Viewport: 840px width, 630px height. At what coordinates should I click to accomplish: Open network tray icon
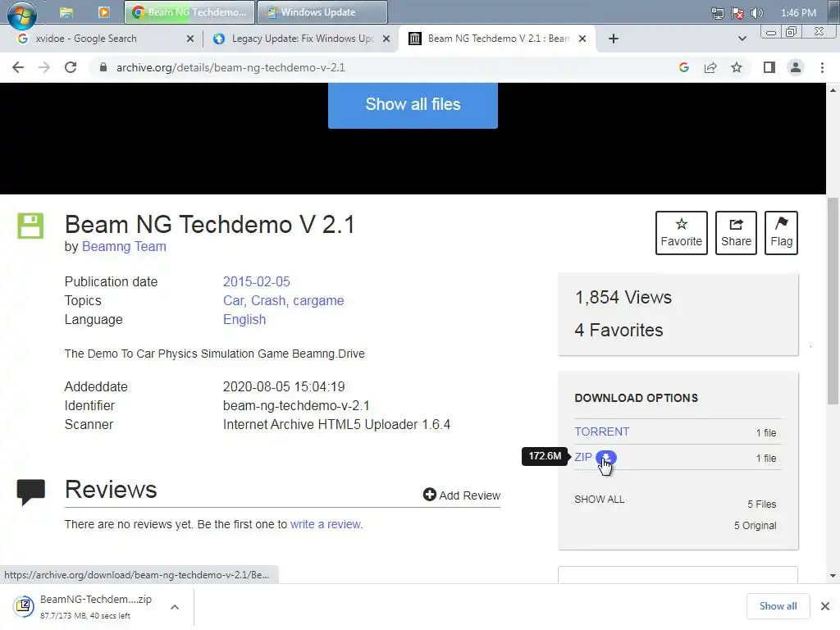click(x=717, y=13)
